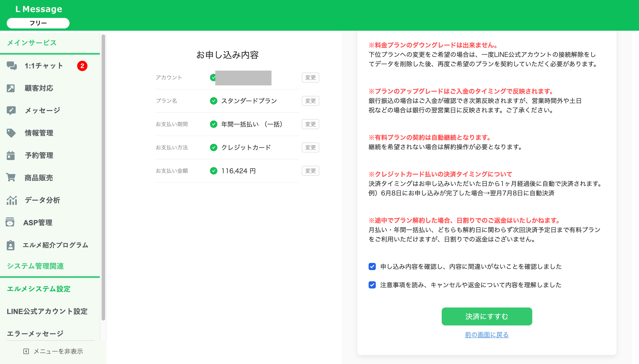Screen dimensions: 639x364
Task: Click the ※有料プランの契約は自動継続となります notice
Action: tap(430, 137)
